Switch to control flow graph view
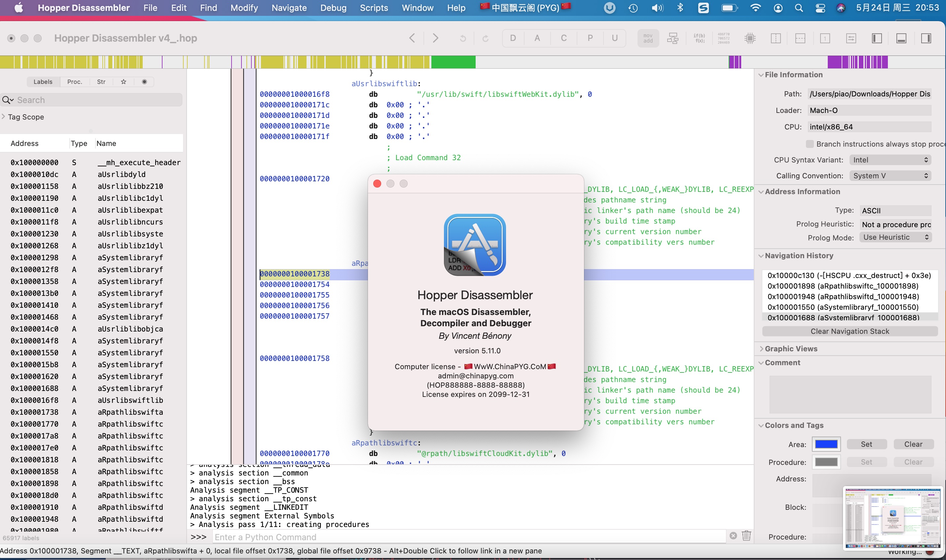Screen dimensions: 946x560 click(x=673, y=38)
